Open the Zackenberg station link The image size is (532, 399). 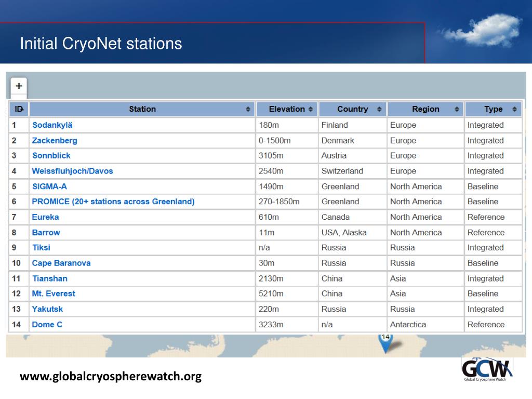[x=54, y=140]
